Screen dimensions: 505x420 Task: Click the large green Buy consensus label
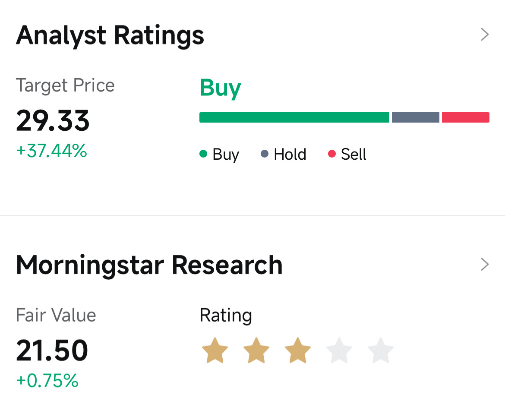[220, 88]
